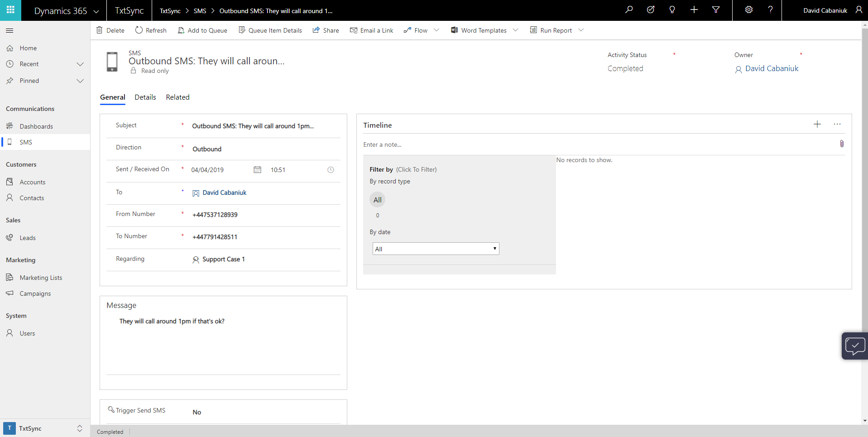Click the paperclip attachment icon in Timeline

tap(841, 144)
